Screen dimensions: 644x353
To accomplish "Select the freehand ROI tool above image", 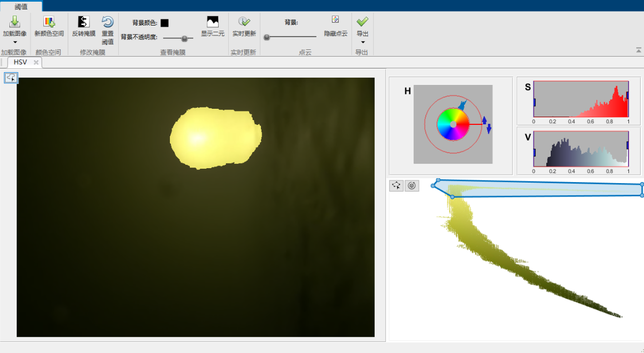I will (11, 78).
